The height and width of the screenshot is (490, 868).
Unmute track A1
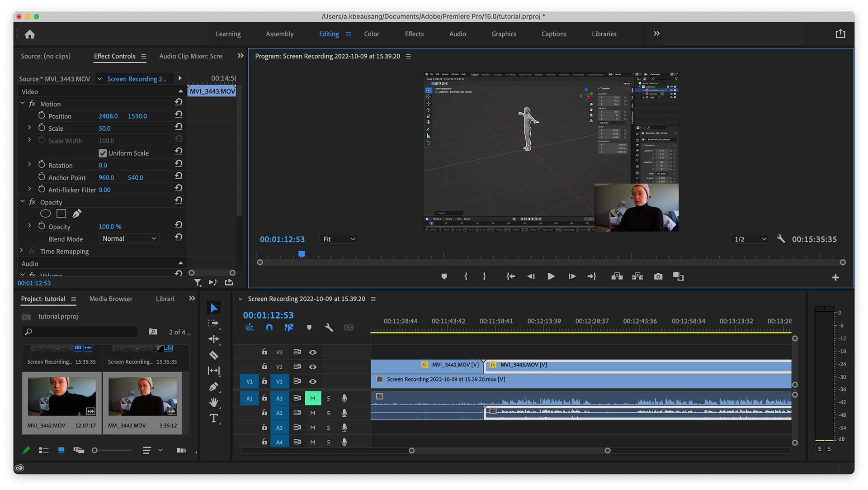[313, 398]
